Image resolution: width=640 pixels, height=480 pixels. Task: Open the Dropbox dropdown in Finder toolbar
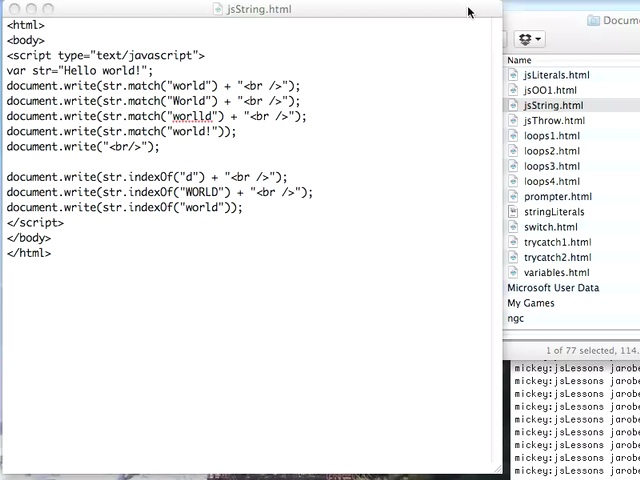[x=529, y=39]
